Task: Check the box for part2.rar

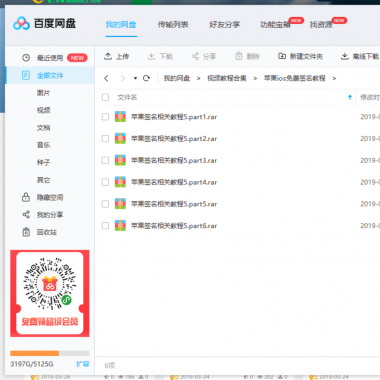Action: (105, 138)
